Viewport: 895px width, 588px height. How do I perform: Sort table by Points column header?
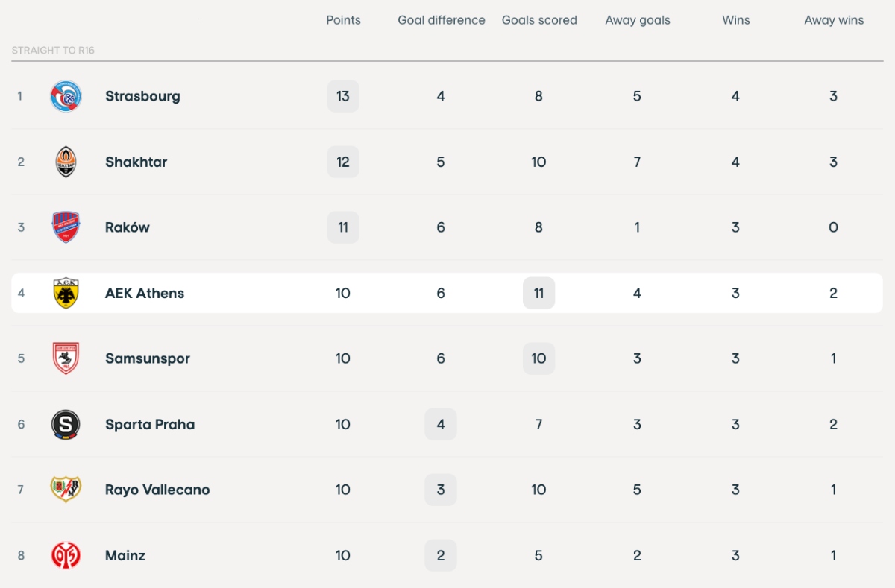click(343, 20)
